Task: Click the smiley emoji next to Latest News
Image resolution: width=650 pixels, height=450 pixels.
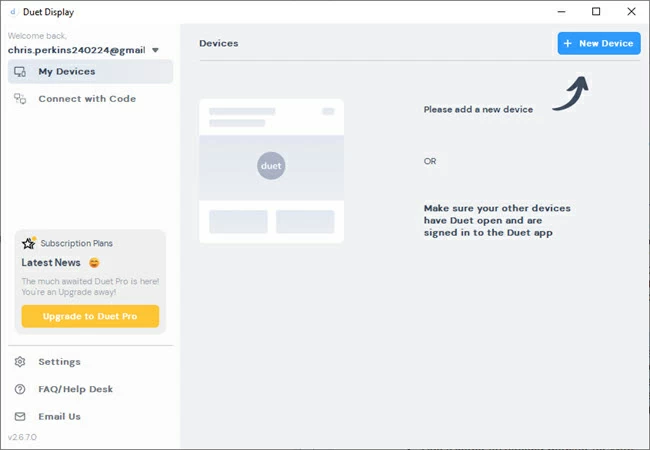Action: click(x=95, y=263)
